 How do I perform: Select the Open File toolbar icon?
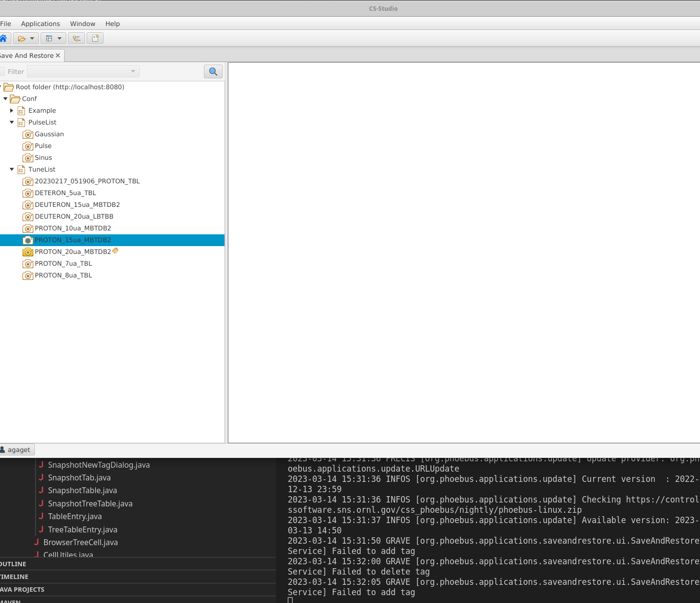pos(21,38)
